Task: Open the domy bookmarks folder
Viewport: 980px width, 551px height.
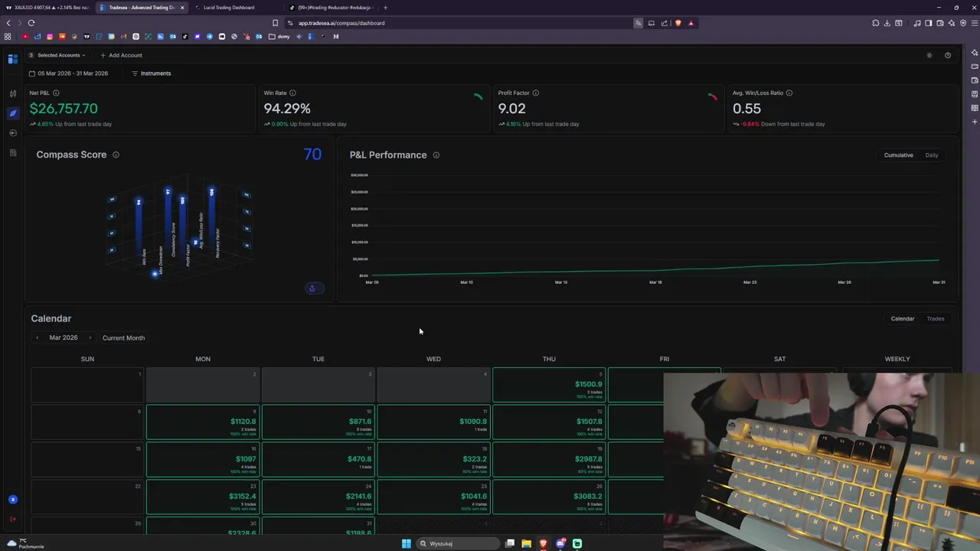Action: [279, 36]
